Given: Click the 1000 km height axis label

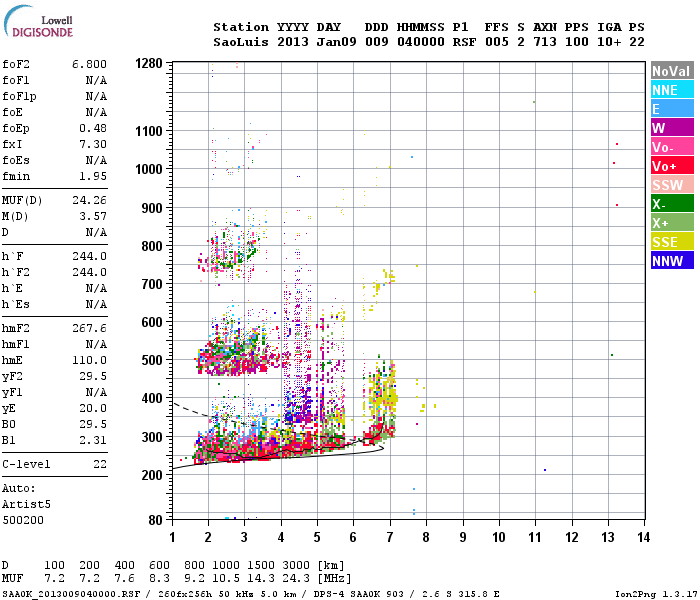Looking at the screenshot, I should 149,169.
